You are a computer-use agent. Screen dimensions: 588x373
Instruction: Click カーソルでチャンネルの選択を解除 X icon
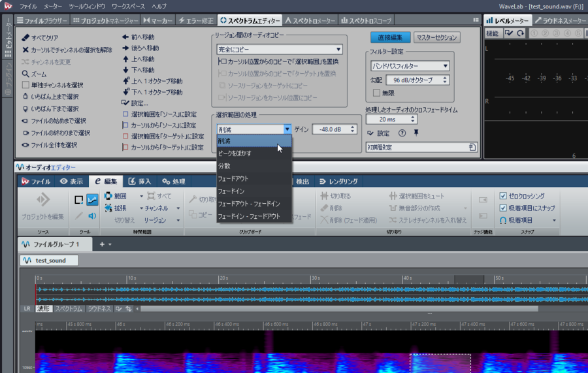click(25, 50)
